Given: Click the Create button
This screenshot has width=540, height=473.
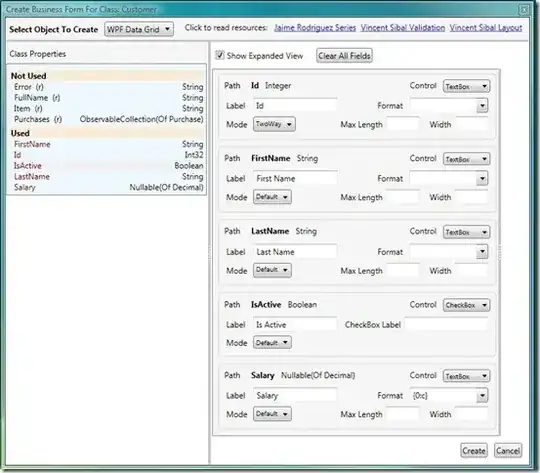Looking at the screenshot, I should pos(474,450).
